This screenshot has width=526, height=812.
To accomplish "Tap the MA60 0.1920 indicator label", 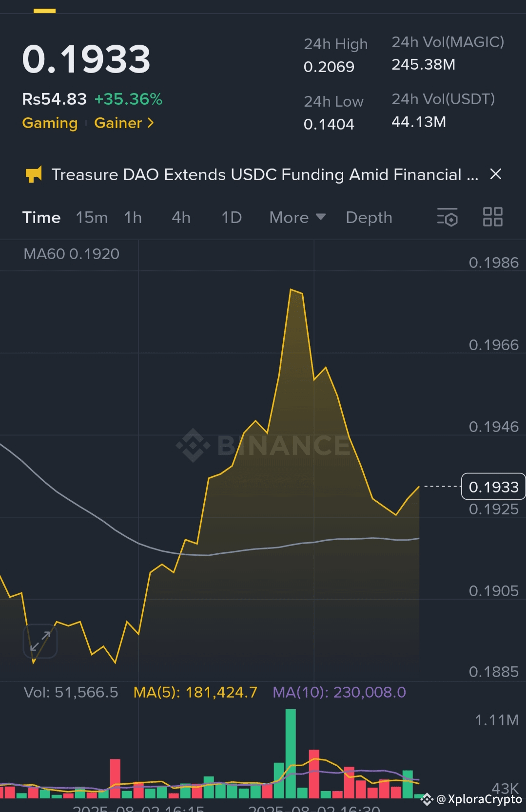I will (71, 254).
